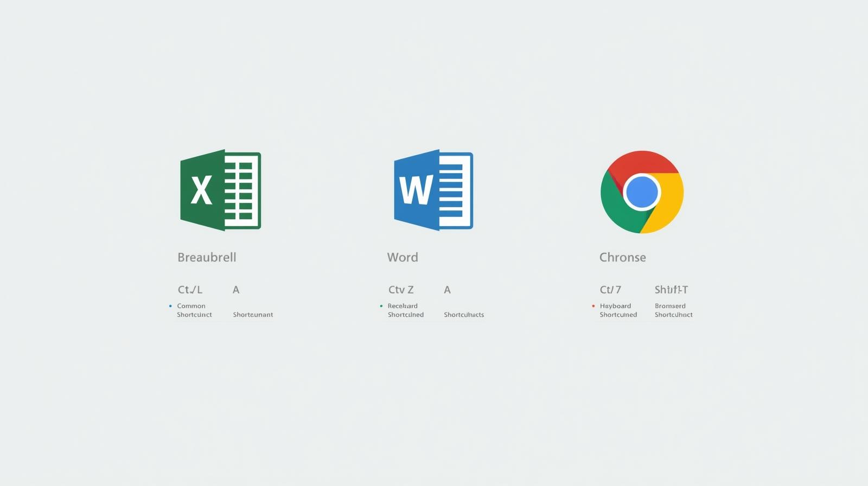Screen dimensions: 868x486
Task: Click the "Shiif1-T" shortcut text
Action: click(x=671, y=290)
